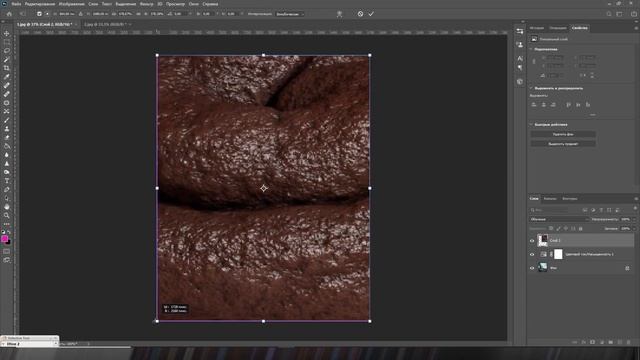Open the blend mode dropdown Обычные
640x360 pixels.
pos(559,219)
